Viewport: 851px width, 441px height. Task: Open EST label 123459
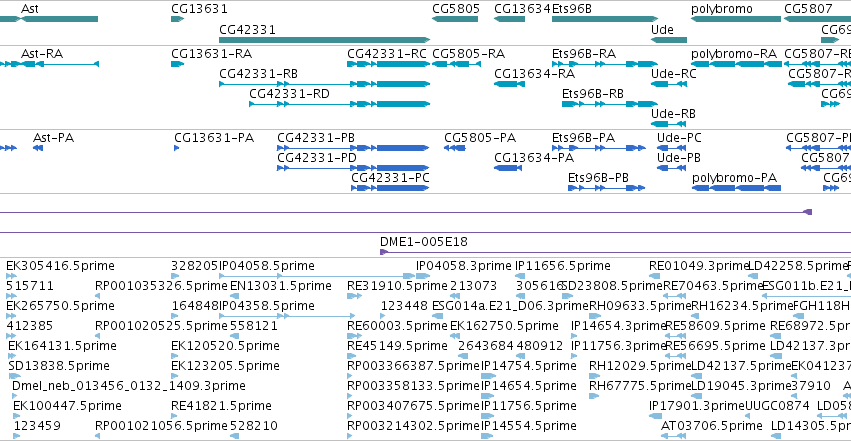(x=37, y=426)
